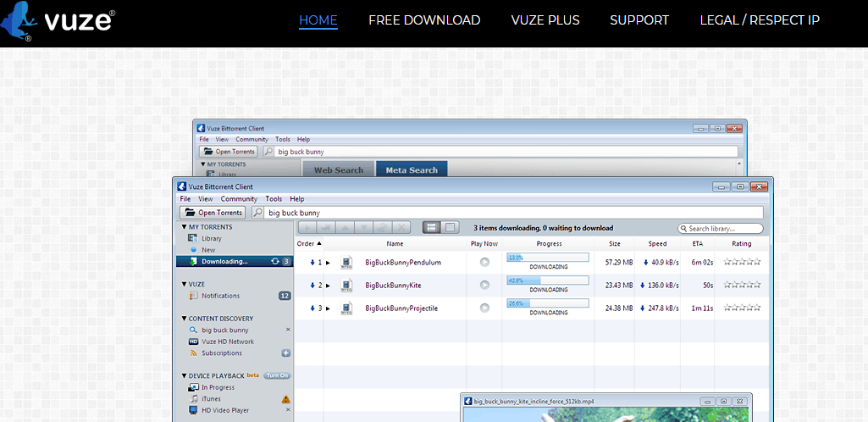Select New in the sidebar
The width and height of the screenshot is (868, 422).
tap(208, 250)
